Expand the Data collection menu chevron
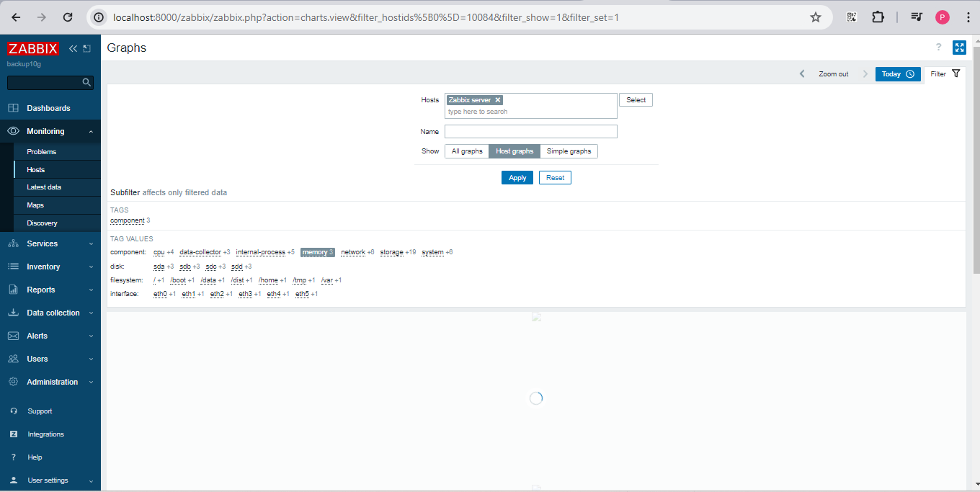The height and width of the screenshot is (492, 980). pyautogui.click(x=91, y=313)
